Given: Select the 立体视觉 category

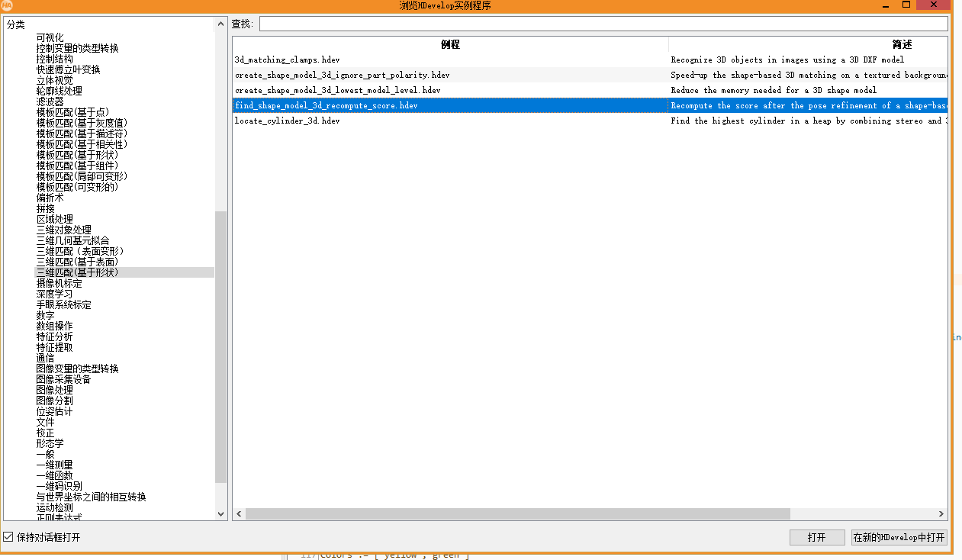Looking at the screenshot, I should [x=54, y=80].
